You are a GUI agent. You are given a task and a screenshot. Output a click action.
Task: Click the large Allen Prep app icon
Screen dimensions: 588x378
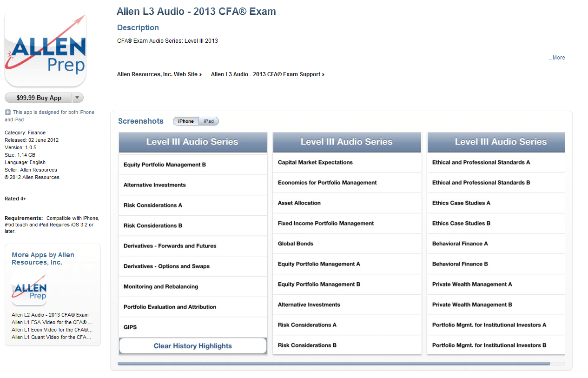(x=45, y=47)
